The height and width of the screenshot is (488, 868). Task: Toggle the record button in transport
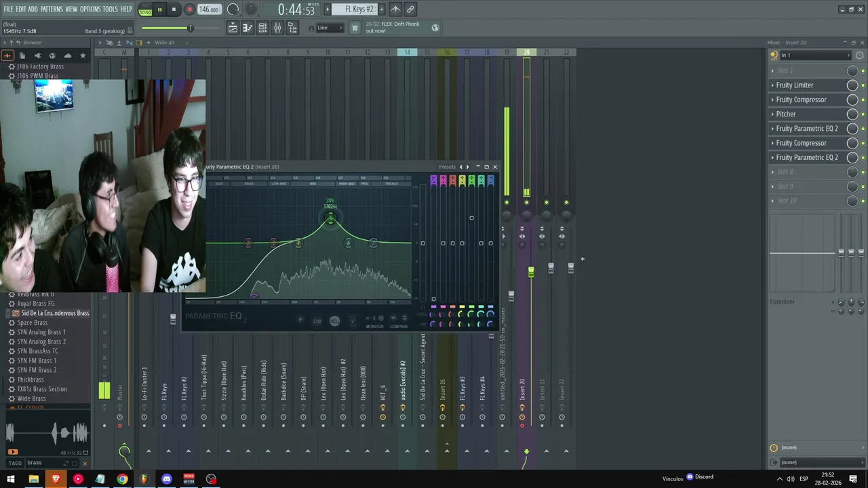[x=189, y=9]
